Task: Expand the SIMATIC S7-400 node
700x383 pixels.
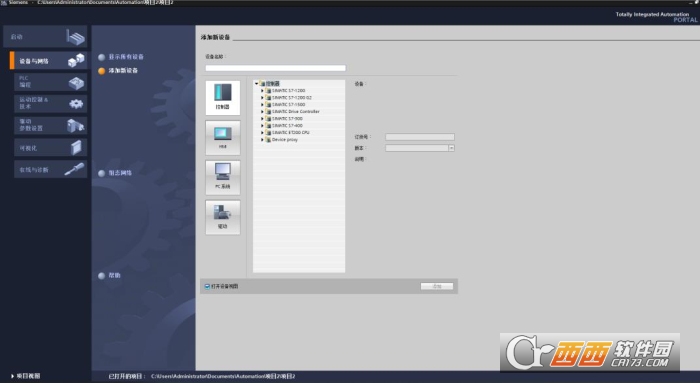Action: coord(262,125)
